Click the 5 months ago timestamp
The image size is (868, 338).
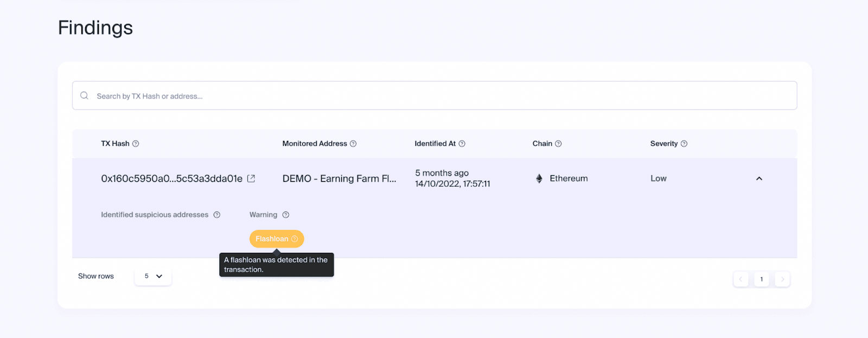pos(442,173)
